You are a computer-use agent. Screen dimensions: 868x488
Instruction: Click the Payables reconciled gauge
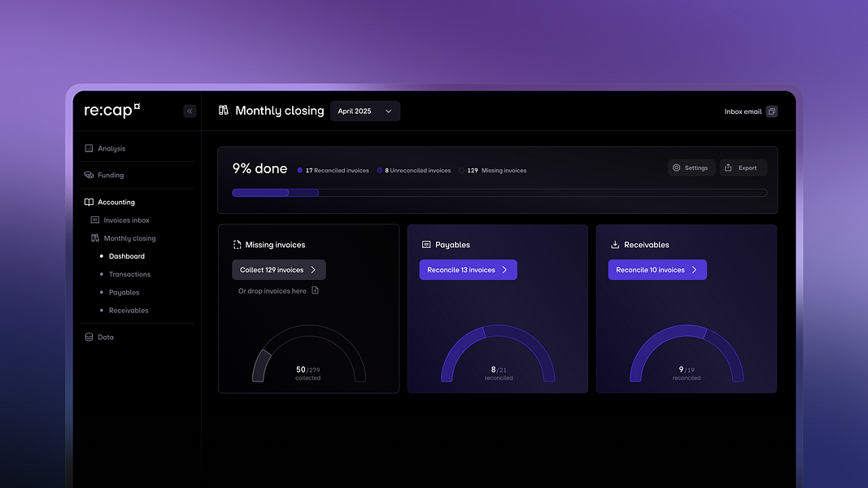498,353
